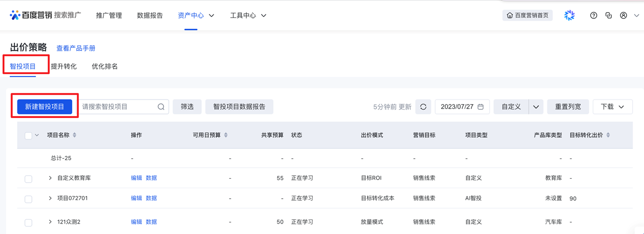Open the help question mark icon
Screen dimensions: 644x234
coord(593,15)
